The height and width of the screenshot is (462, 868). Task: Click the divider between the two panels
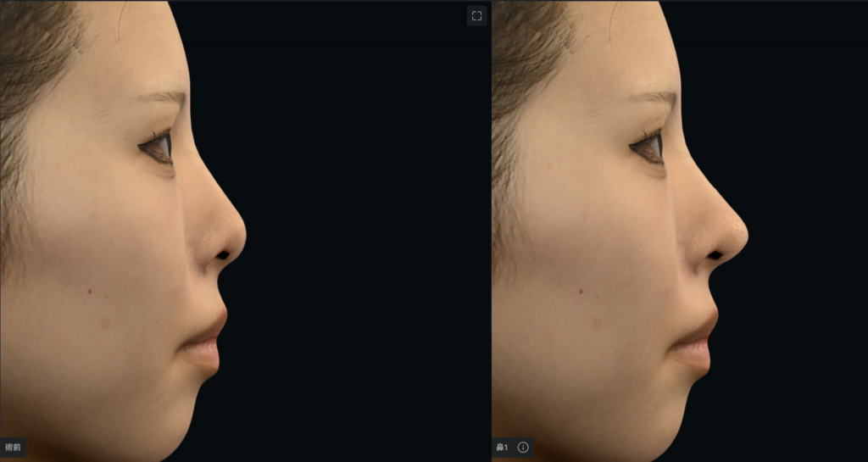(x=490, y=231)
